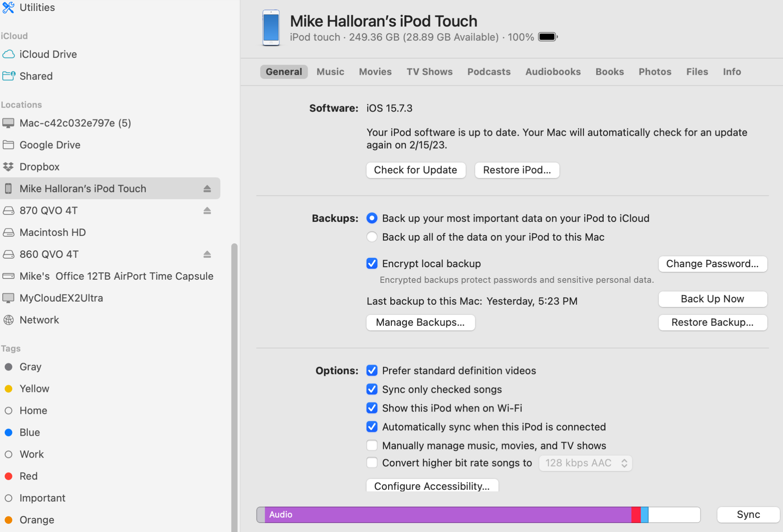The image size is (783, 532).
Task: Eject Mike Halloran's iPod Touch
Action: [207, 189]
